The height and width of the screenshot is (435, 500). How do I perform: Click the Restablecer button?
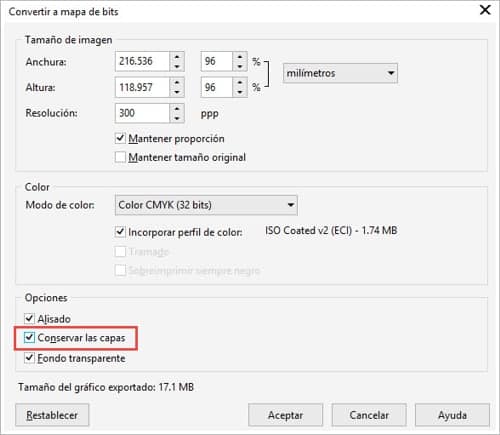click(52, 415)
